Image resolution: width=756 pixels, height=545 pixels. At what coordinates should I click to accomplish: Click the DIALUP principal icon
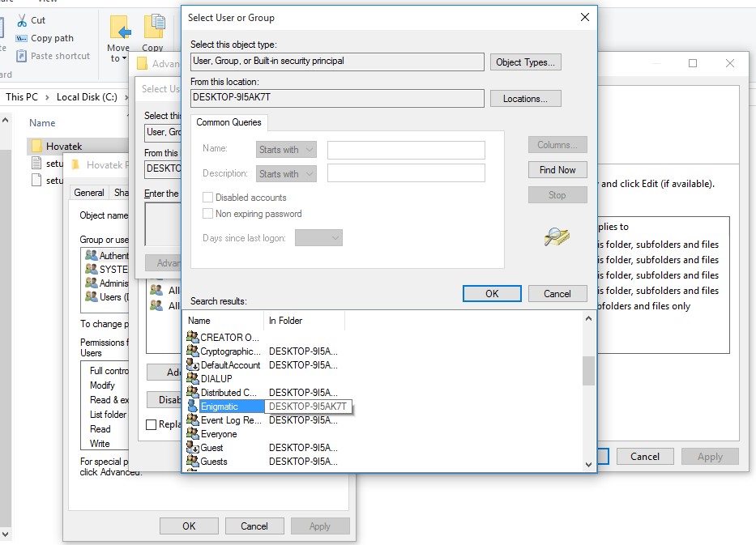pyautogui.click(x=192, y=379)
